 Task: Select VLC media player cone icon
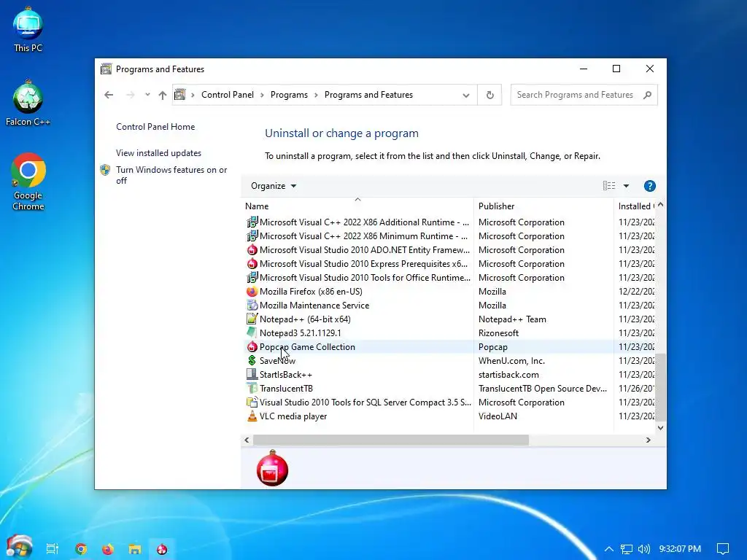[x=252, y=416]
